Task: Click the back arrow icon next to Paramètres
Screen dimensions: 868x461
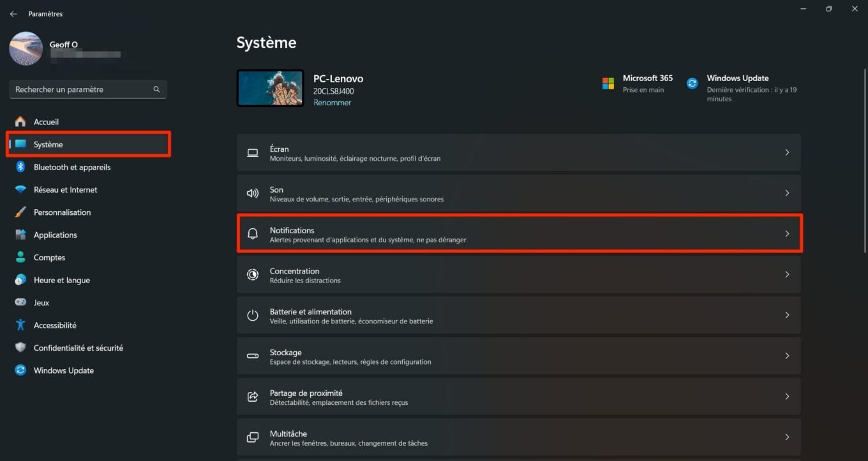Action: point(13,14)
